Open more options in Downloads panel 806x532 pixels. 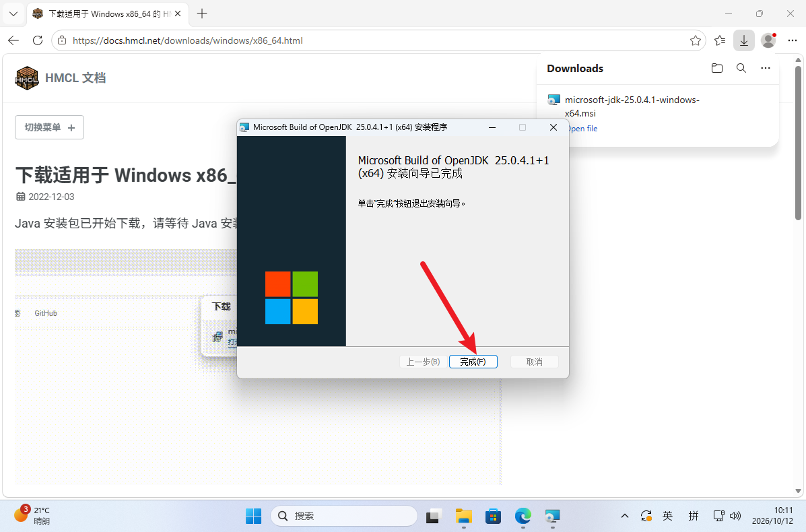click(766, 69)
